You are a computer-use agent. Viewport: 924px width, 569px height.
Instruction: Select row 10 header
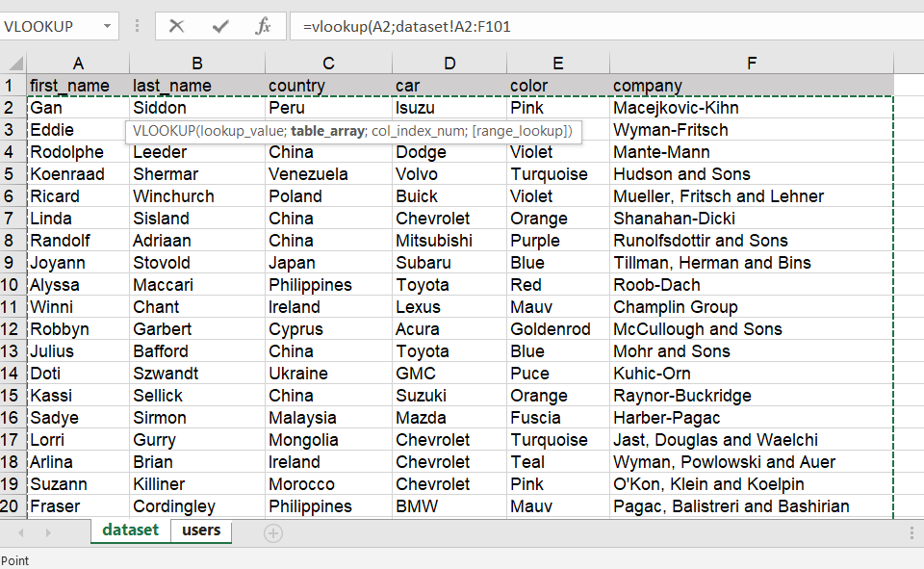pyautogui.click(x=13, y=285)
